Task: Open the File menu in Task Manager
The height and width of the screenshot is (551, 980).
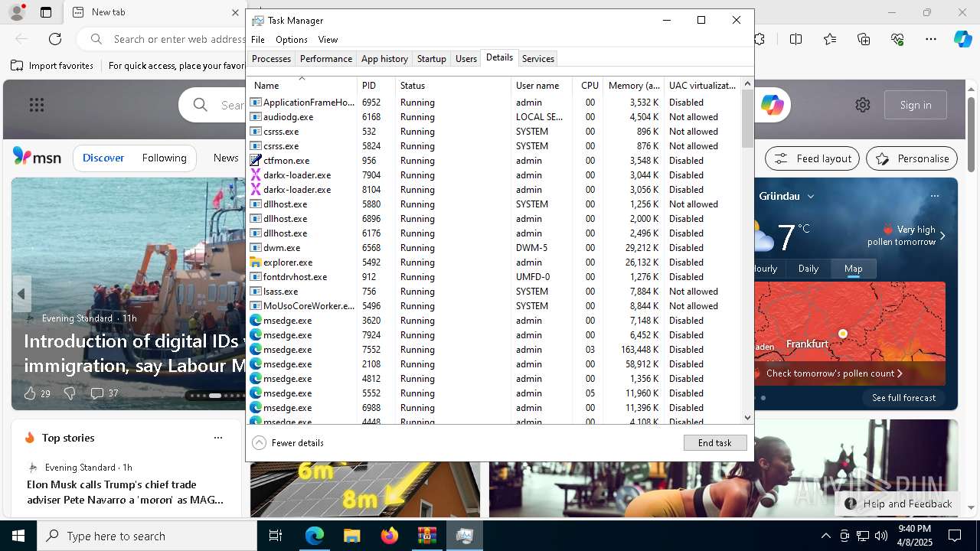Action: pos(258,40)
